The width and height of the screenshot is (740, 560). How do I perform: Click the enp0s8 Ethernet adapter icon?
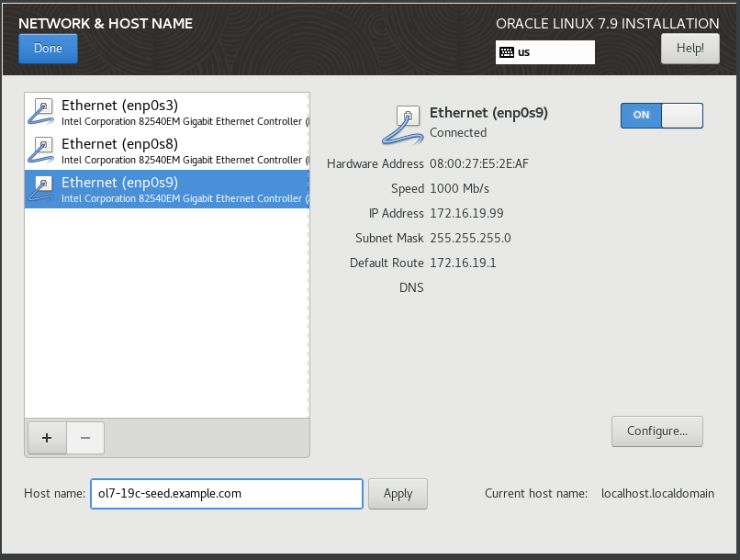click(x=42, y=151)
